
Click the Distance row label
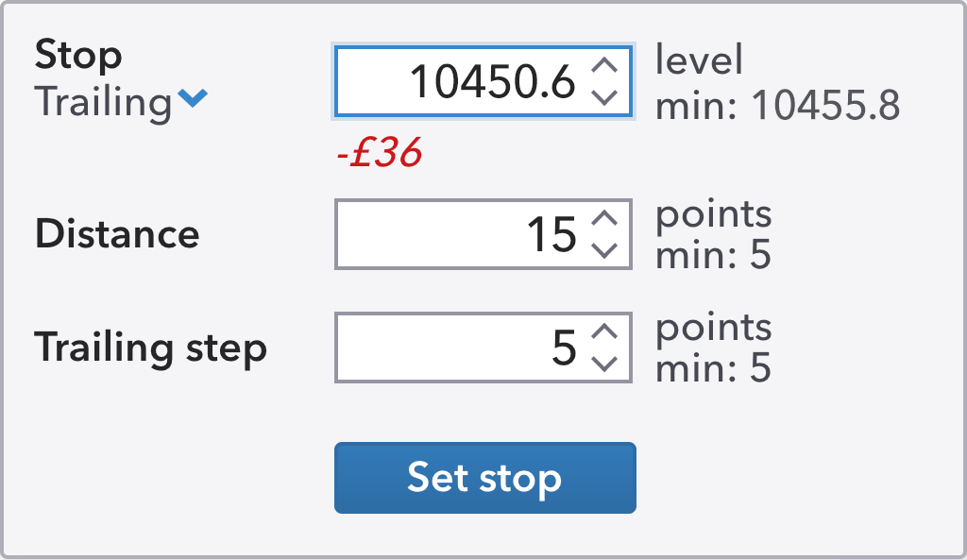pos(116,234)
